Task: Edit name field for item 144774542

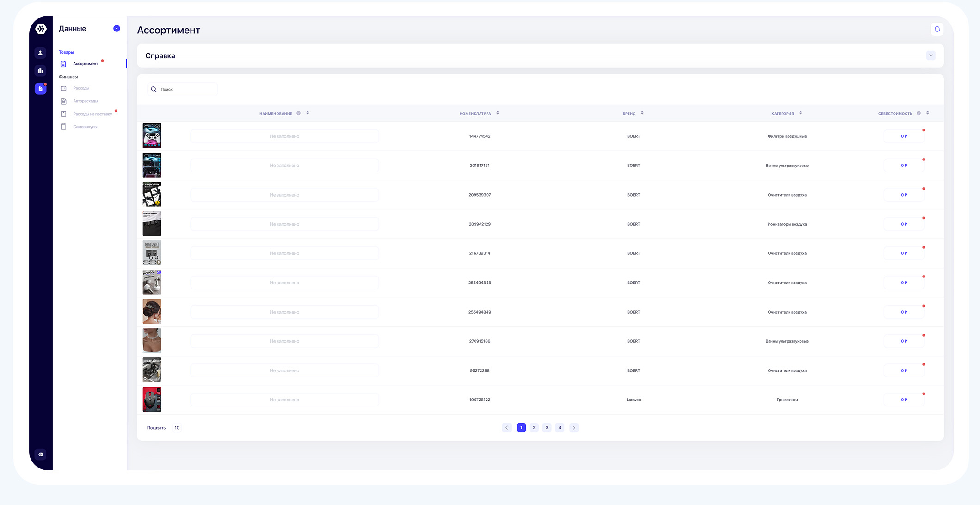Action: (x=284, y=136)
